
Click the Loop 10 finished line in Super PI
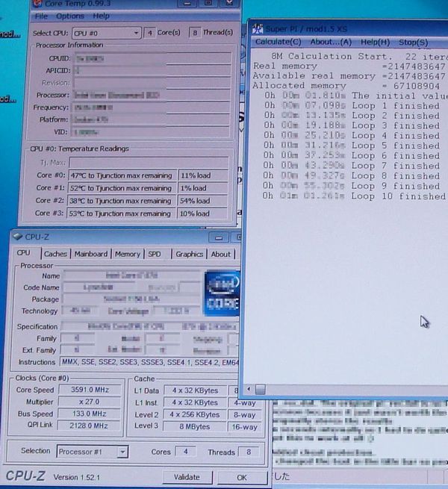point(354,196)
